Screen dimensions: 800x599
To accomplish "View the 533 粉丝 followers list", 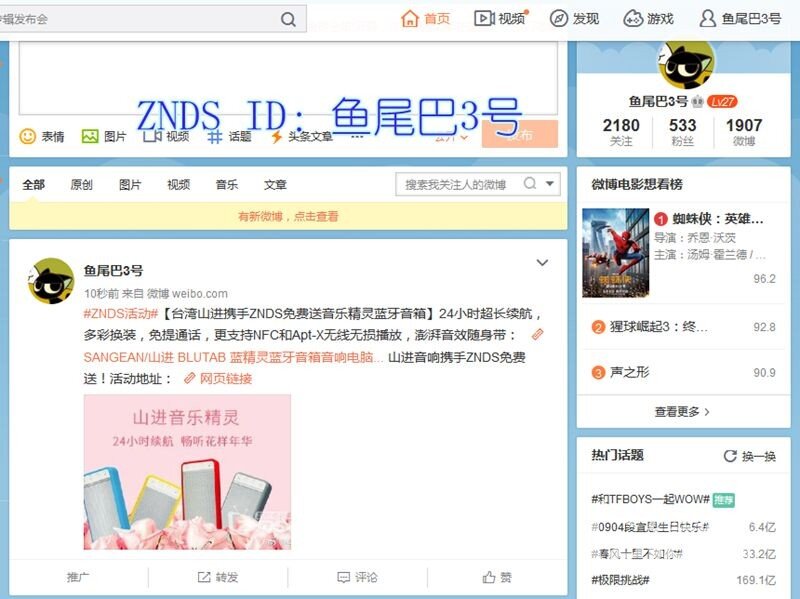I will (x=683, y=132).
